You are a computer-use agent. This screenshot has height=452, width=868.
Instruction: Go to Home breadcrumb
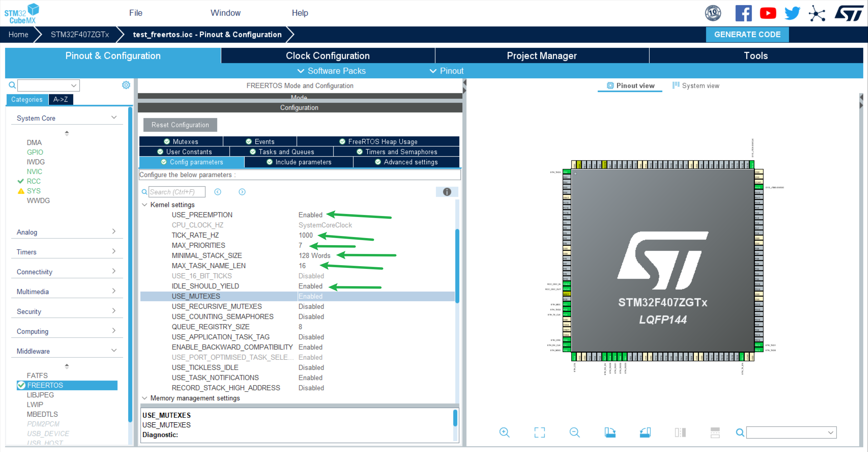pos(18,35)
